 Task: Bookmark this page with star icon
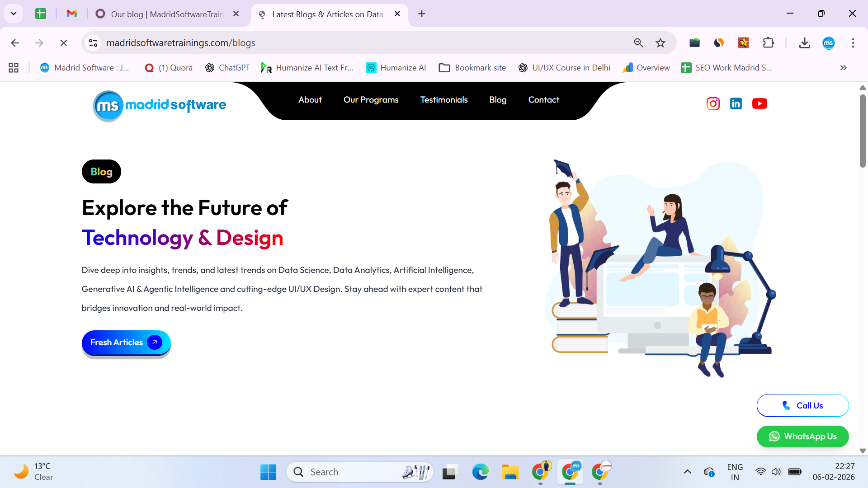pos(660,43)
